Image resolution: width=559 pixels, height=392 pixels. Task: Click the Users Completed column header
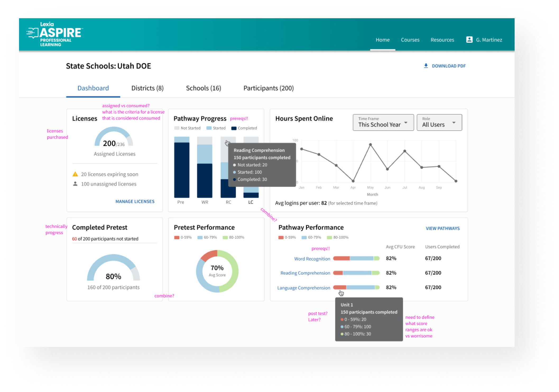point(442,247)
